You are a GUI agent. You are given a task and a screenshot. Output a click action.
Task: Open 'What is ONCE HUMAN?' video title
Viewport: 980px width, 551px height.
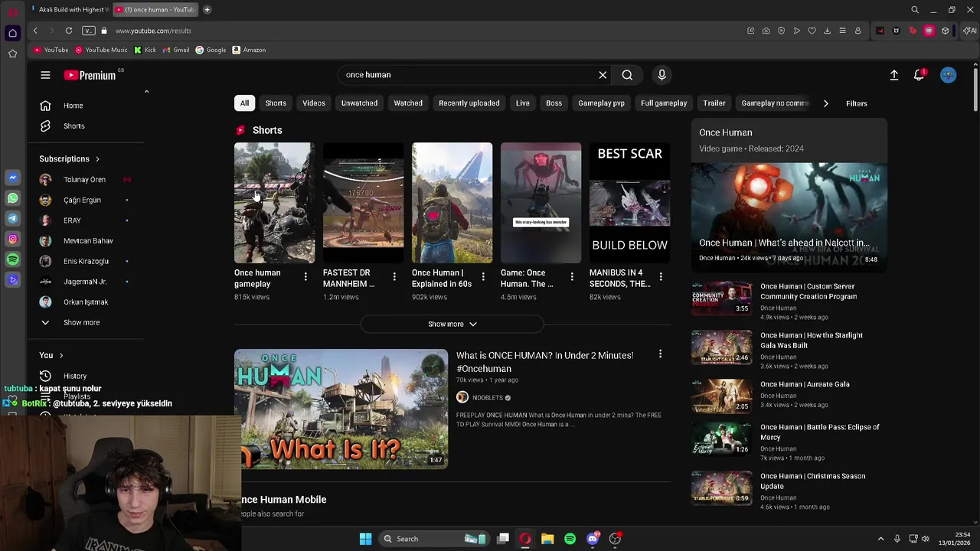(x=544, y=362)
